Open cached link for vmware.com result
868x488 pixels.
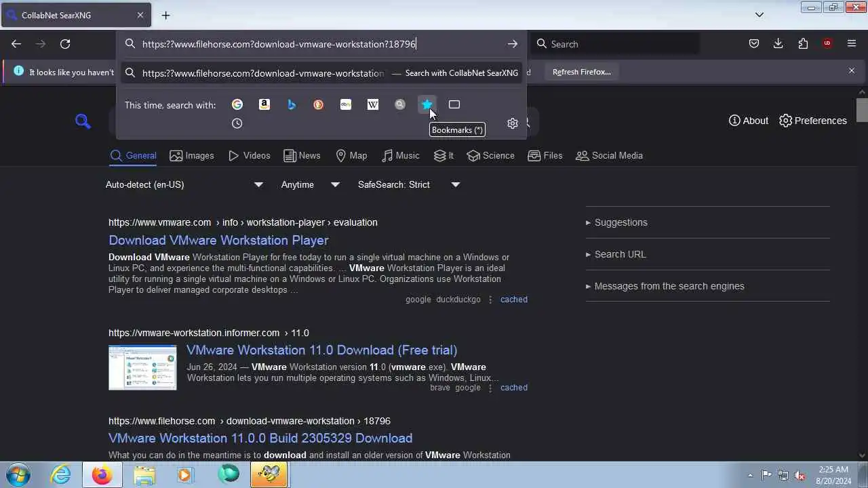point(513,299)
